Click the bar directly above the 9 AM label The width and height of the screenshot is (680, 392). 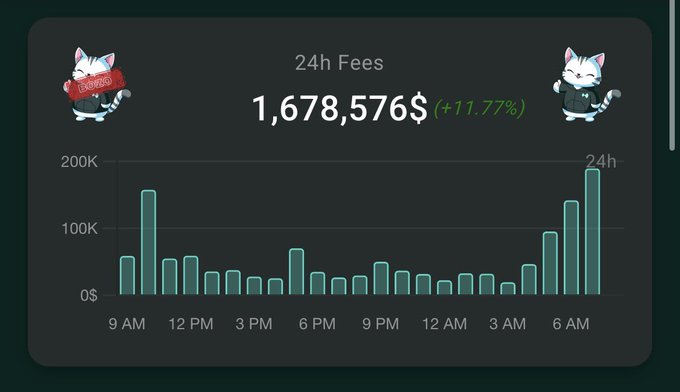[128, 276]
